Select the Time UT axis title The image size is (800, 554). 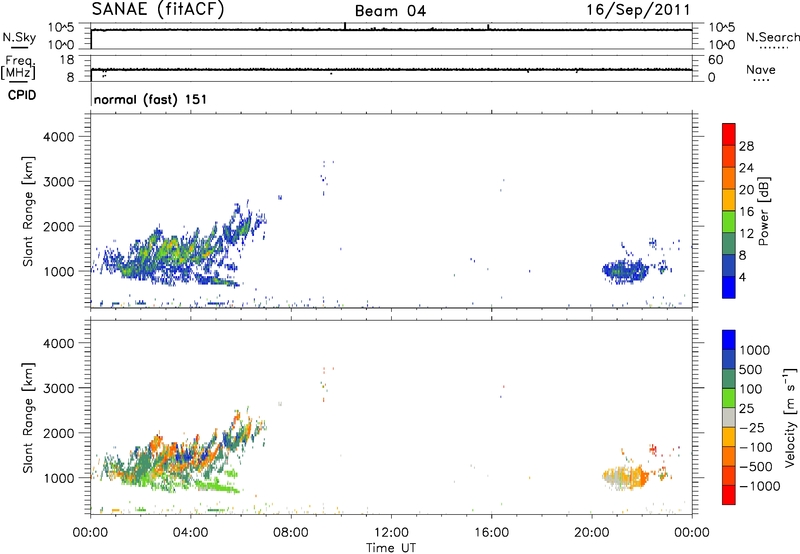391,548
